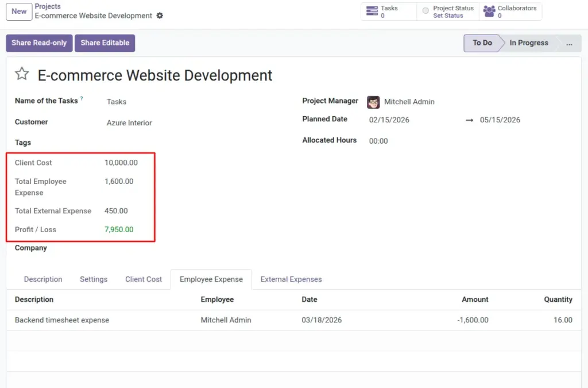Click Profit / Loss value 7,950.00
Viewport: 588px width, 388px height.
coord(119,230)
